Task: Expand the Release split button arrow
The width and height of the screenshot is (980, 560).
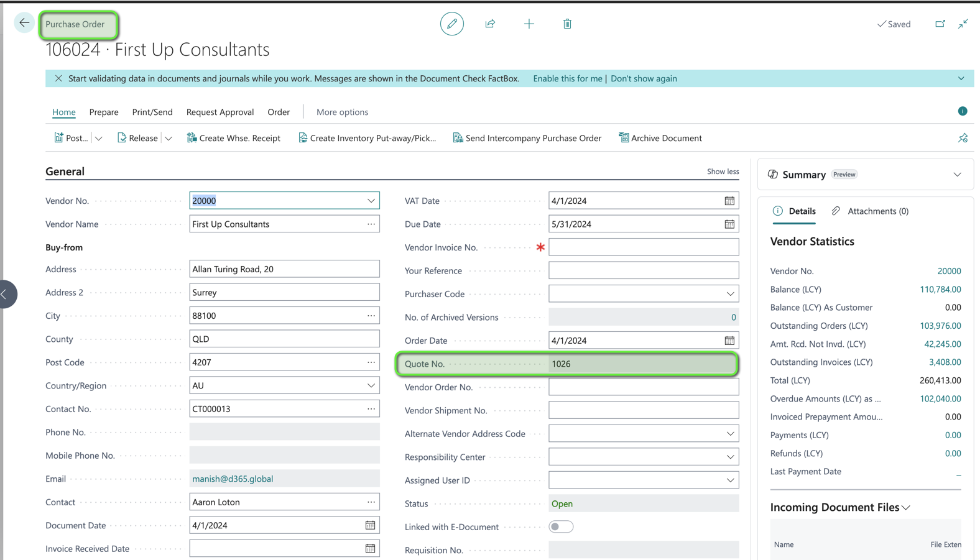Action: [x=169, y=138]
